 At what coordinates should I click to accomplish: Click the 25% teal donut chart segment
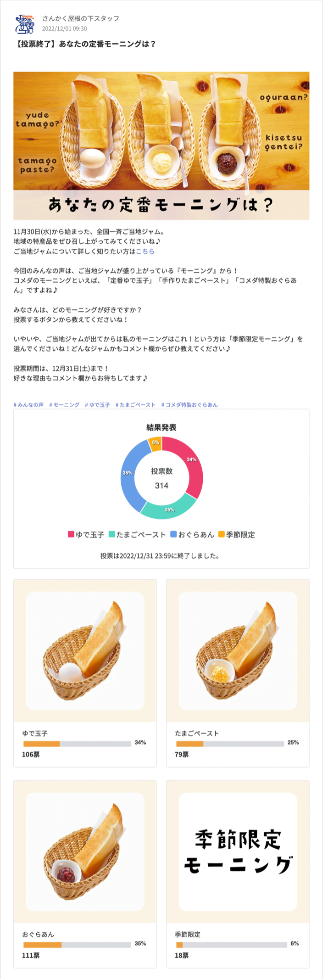pos(169,510)
